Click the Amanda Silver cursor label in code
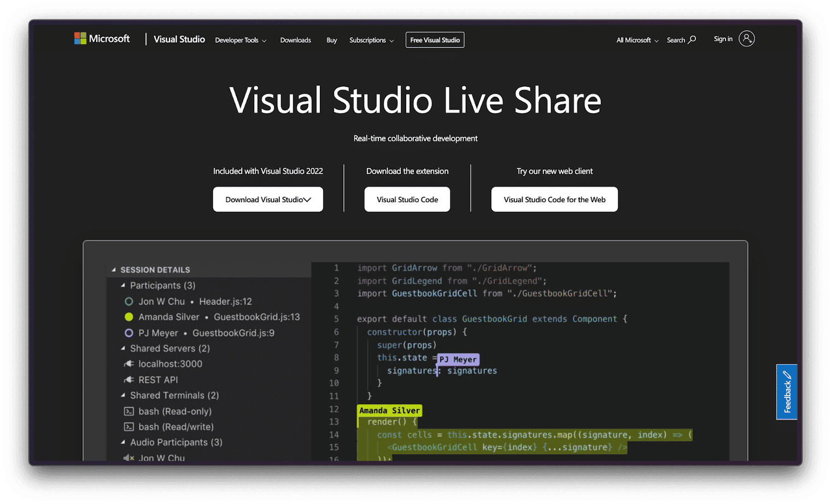This screenshot has height=504, width=831. click(x=389, y=411)
